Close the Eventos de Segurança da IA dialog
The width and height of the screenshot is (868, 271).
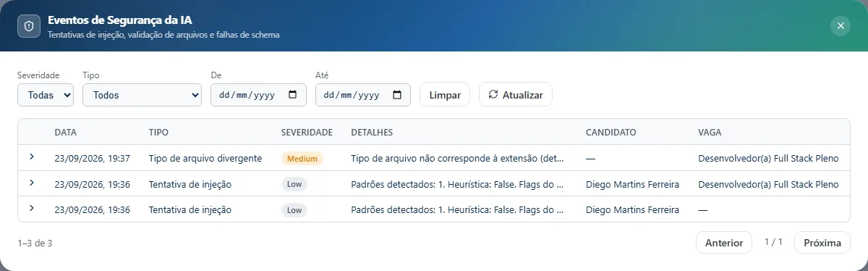tap(841, 26)
